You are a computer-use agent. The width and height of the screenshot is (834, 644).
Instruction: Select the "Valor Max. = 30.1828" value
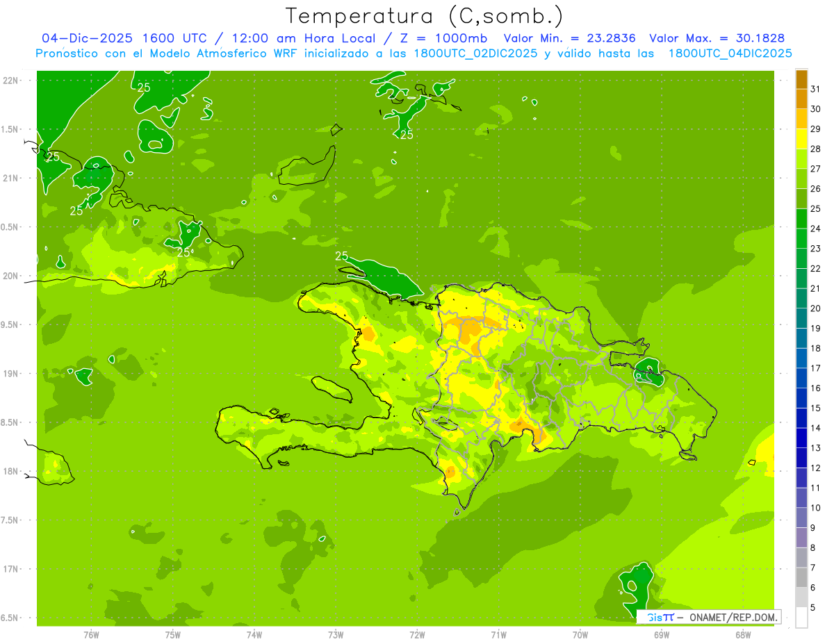click(717, 38)
